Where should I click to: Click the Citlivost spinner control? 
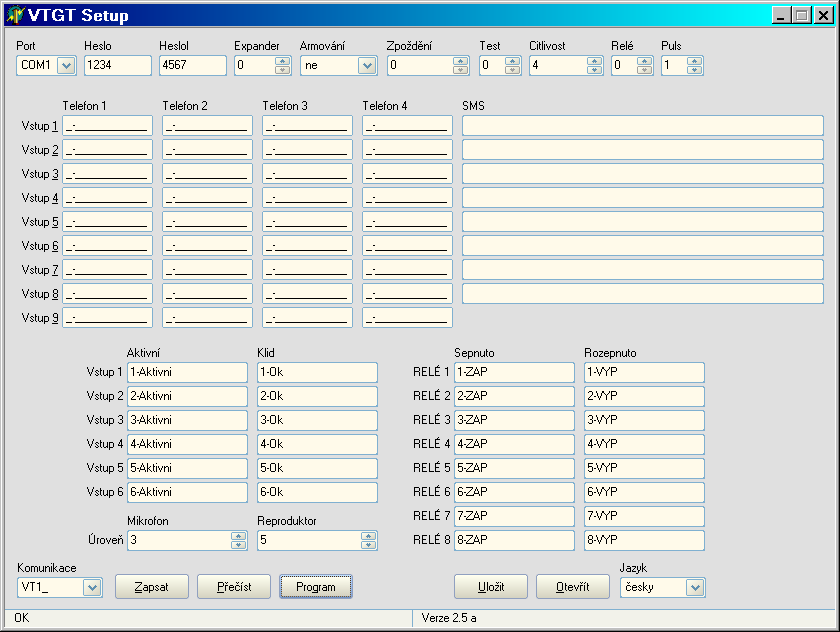pyautogui.click(x=594, y=65)
